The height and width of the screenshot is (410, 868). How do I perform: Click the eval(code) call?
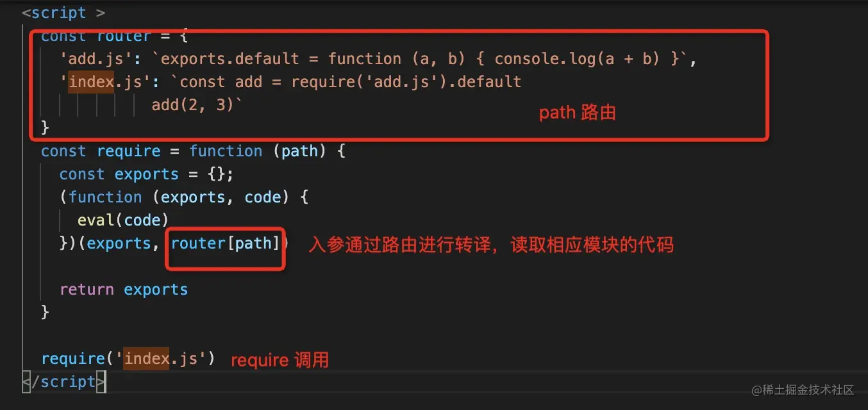click(x=122, y=220)
